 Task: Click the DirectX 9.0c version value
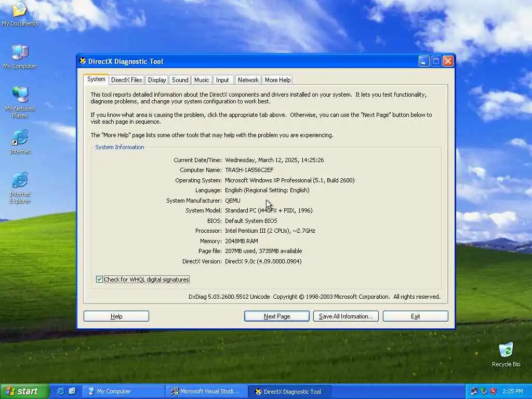(x=263, y=261)
